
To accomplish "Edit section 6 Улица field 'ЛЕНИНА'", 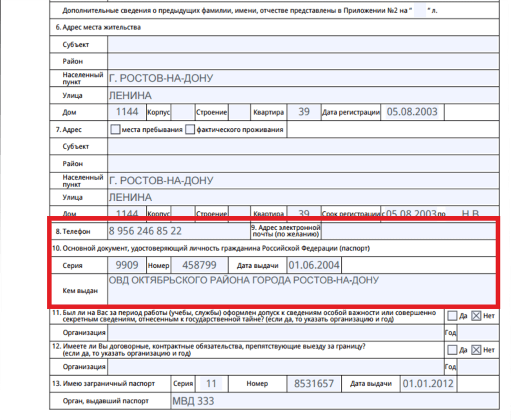I will pos(303,95).
